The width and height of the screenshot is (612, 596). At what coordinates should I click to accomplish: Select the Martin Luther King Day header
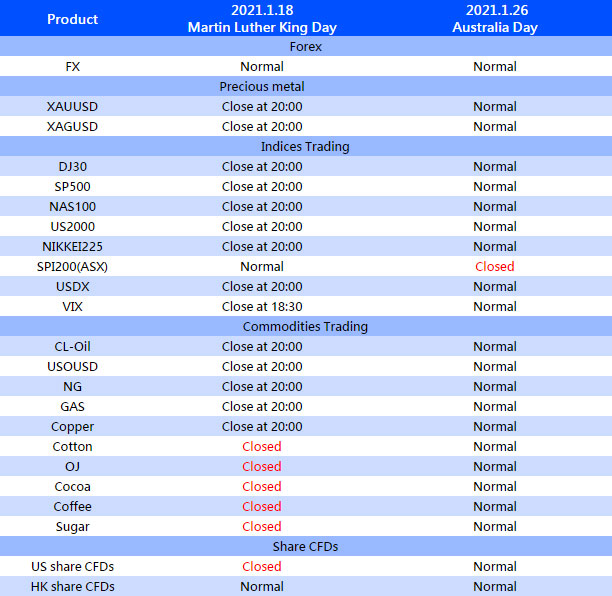point(261,19)
